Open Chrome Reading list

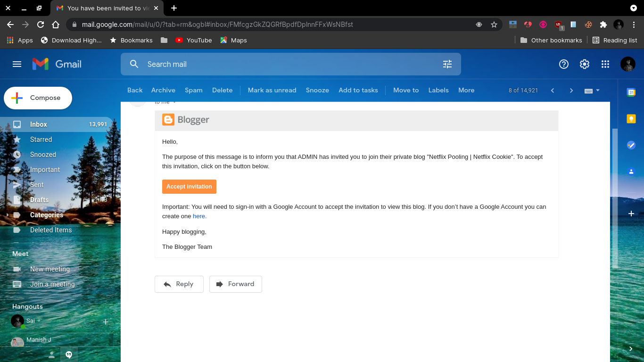[x=615, y=41]
